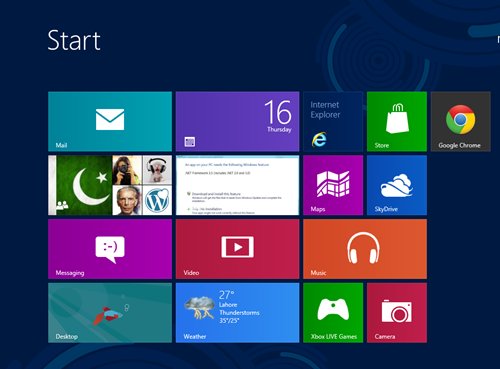This screenshot has height=369, width=500.
Task: Click the Start heading text
Action: [x=74, y=41]
